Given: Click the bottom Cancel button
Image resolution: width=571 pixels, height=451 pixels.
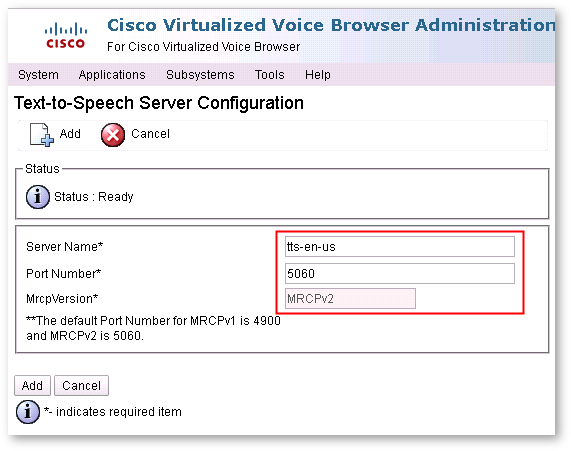Looking at the screenshot, I should (x=82, y=385).
